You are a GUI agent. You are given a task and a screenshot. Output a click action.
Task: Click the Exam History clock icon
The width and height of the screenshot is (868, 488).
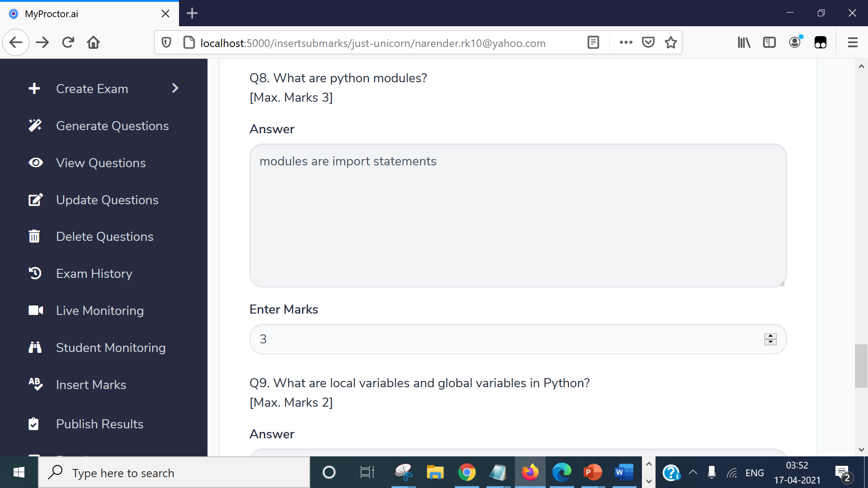(35, 273)
